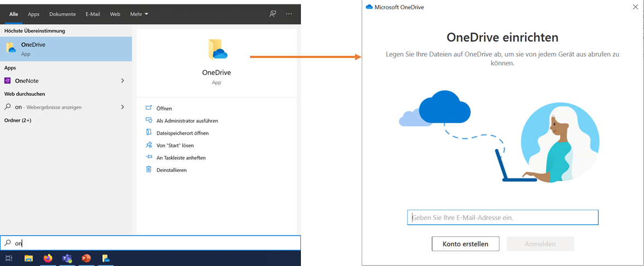Choose Deinstallieren in the preview pane
644x266 pixels.
pyautogui.click(x=172, y=170)
